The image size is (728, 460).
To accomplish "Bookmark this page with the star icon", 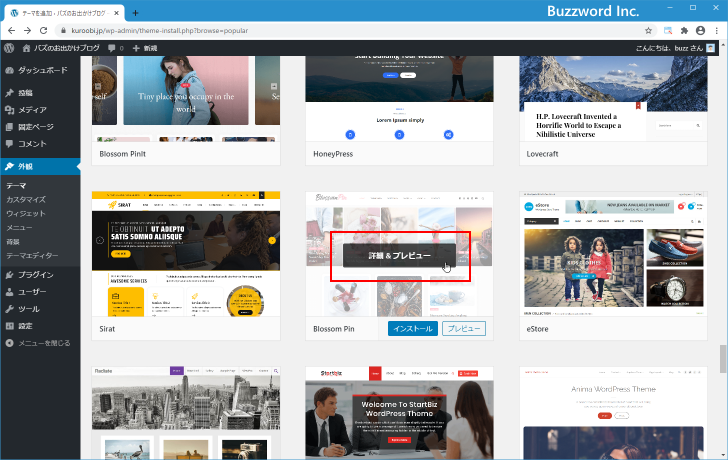I will (648, 31).
